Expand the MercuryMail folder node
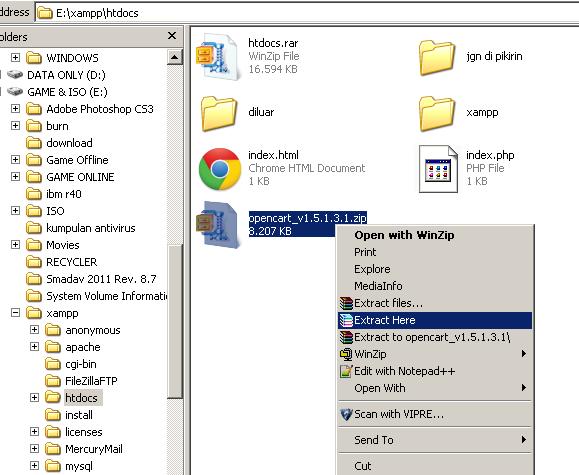The height and width of the screenshot is (475, 579). point(34,448)
